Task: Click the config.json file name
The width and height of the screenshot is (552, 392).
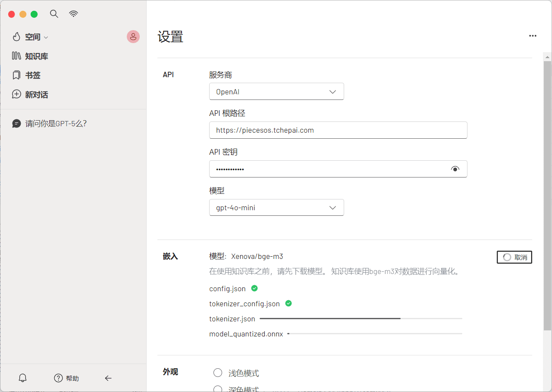Action: pyautogui.click(x=227, y=289)
